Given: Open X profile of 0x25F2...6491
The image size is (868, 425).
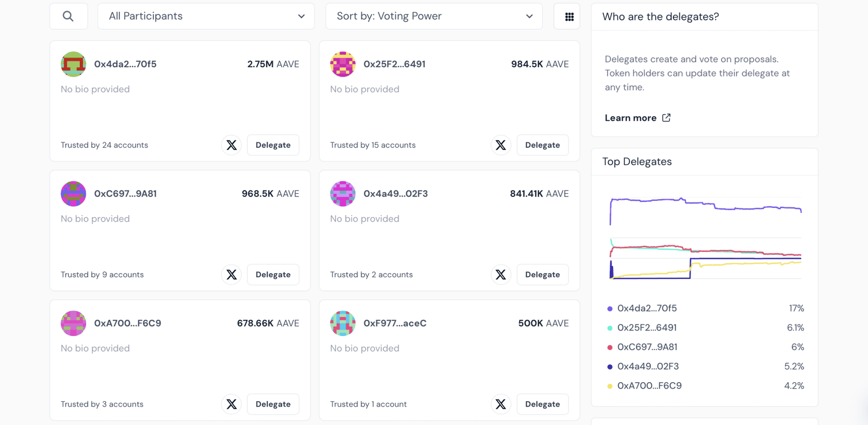Looking at the screenshot, I should (x=501, y=145).
